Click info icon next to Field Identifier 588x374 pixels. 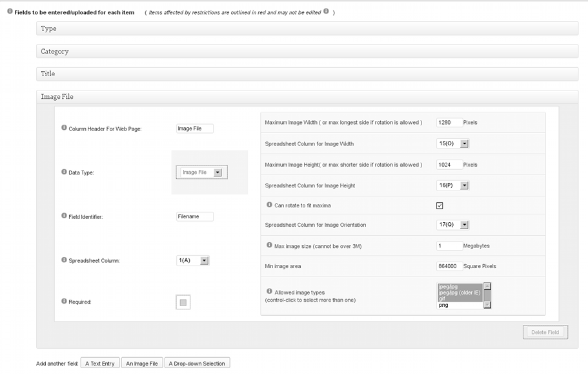click(64, 216)
